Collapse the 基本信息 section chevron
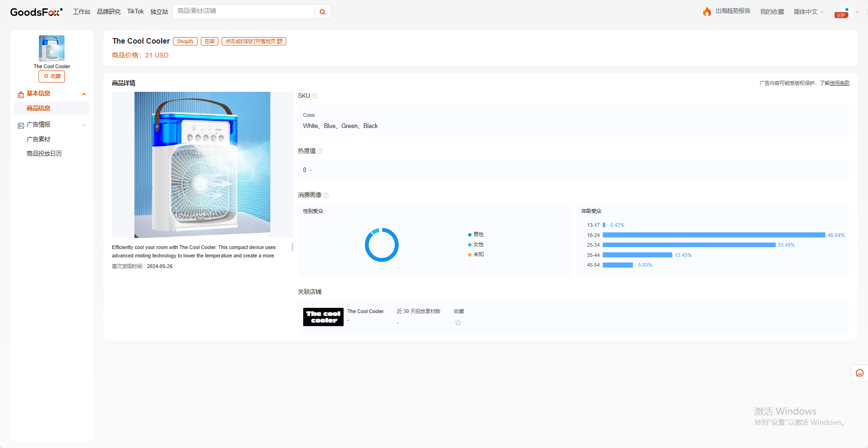This screenshot has height=448, width=868. [x=84, y=94]
